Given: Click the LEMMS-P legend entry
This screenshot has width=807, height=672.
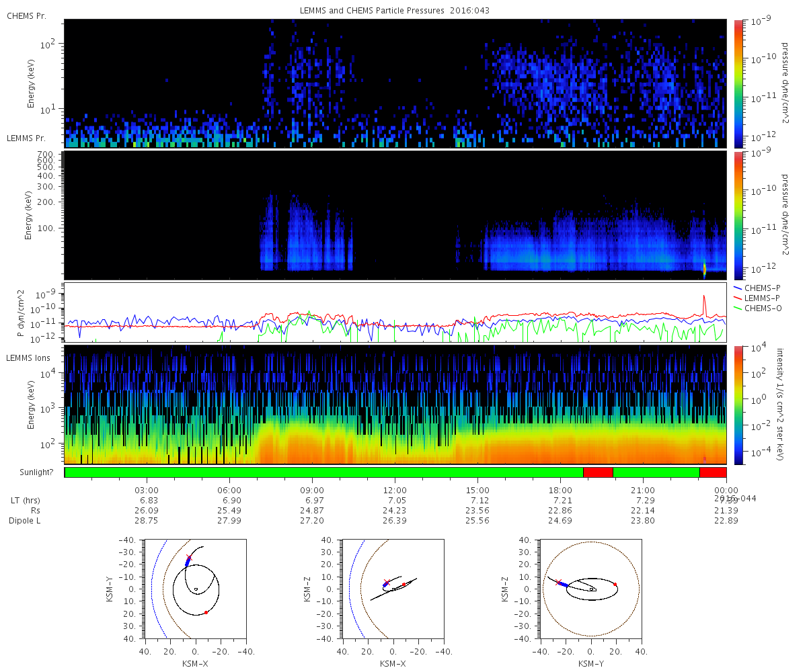Looking at the screenshot, I should [x=759, y=298].
